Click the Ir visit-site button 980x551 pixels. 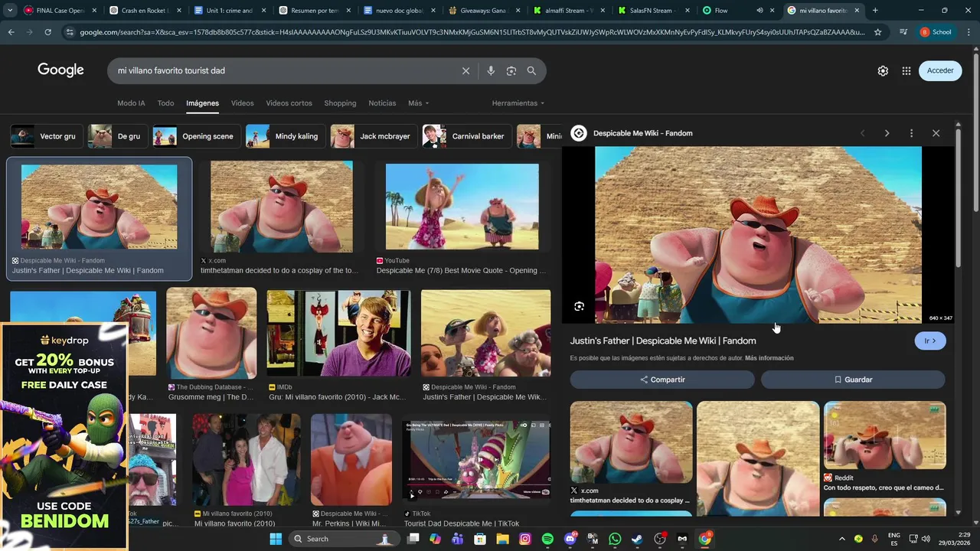click(x=930, y=341)
